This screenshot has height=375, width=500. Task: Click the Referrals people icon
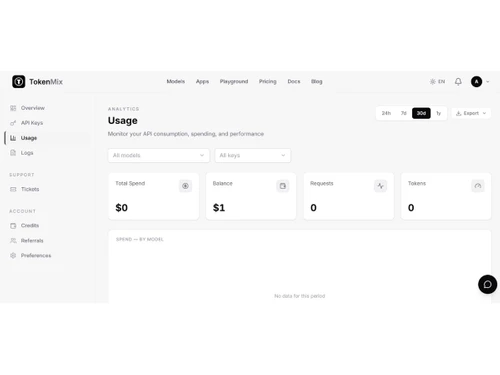coord(13,241)
